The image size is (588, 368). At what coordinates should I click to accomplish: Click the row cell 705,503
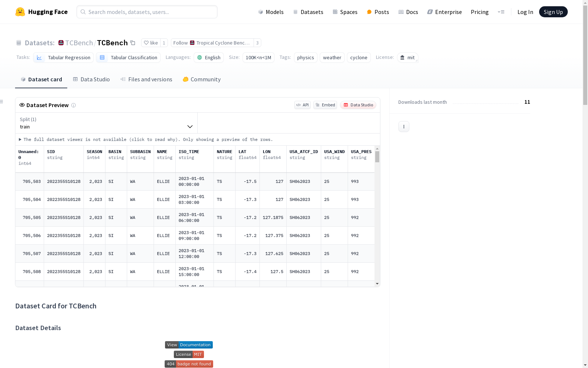pyautogui.click(x=30, y=181)
